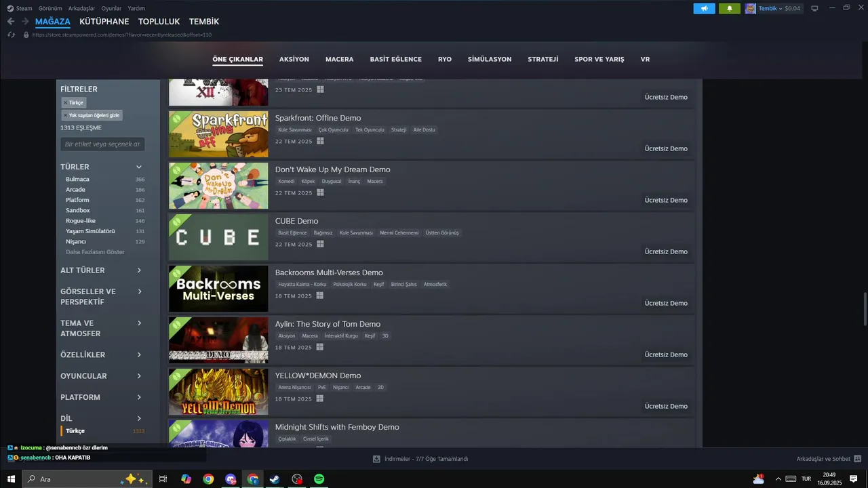The width and height of the screenshot is (868, 488).
Task: Click Windows icon on Aylin Demo row
Action: (320, 347)
